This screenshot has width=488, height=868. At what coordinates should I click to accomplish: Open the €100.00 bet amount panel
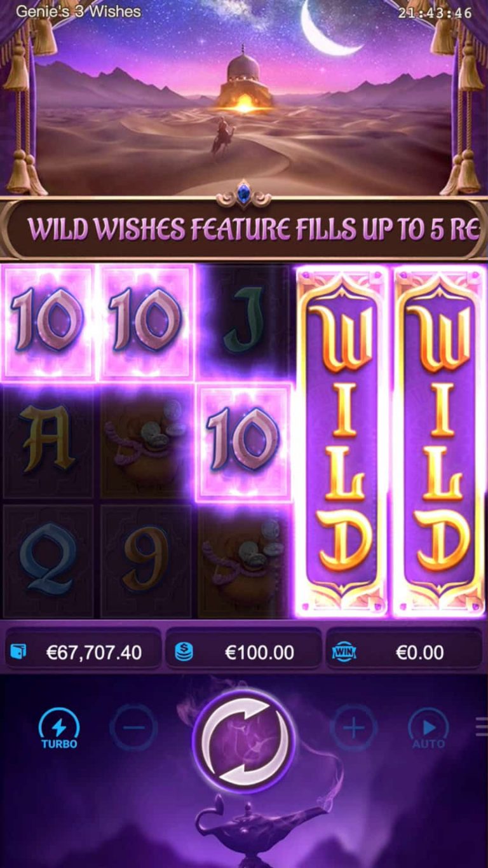[244, 652]
